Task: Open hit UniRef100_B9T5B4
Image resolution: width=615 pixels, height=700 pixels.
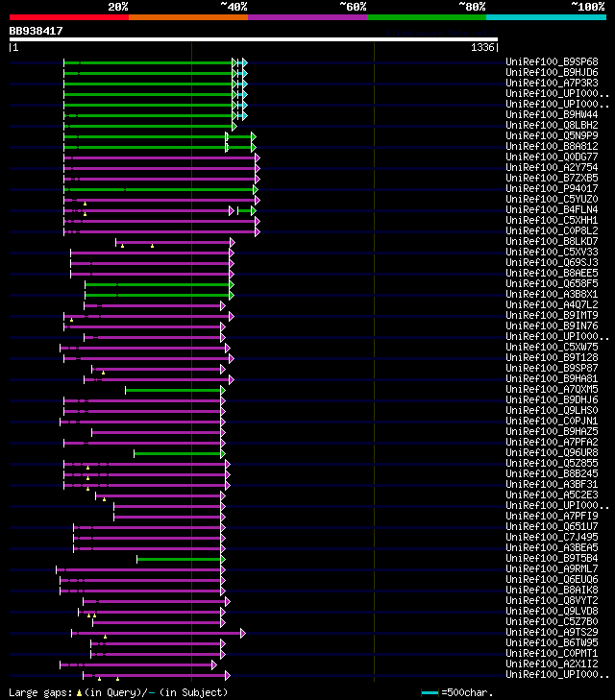Action: coord(552,559)
